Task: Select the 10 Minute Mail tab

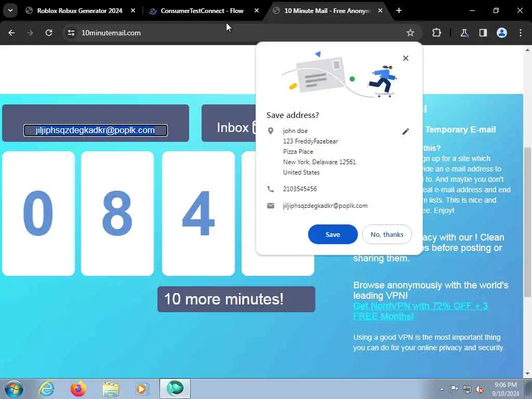Action: [x=327, y=11]
